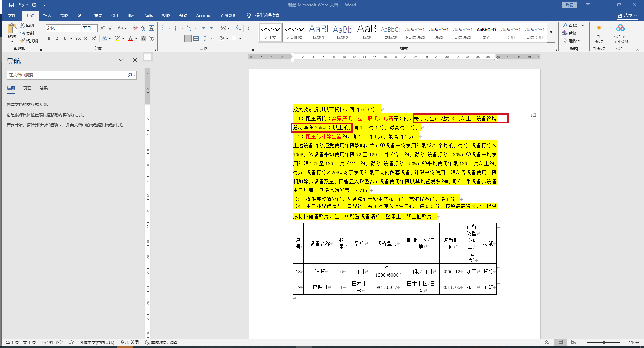Image resolution: width=644 pixels, height=348 pixels.
Task: Open ribbon display options icon in title bar
Action: (588, 5)
